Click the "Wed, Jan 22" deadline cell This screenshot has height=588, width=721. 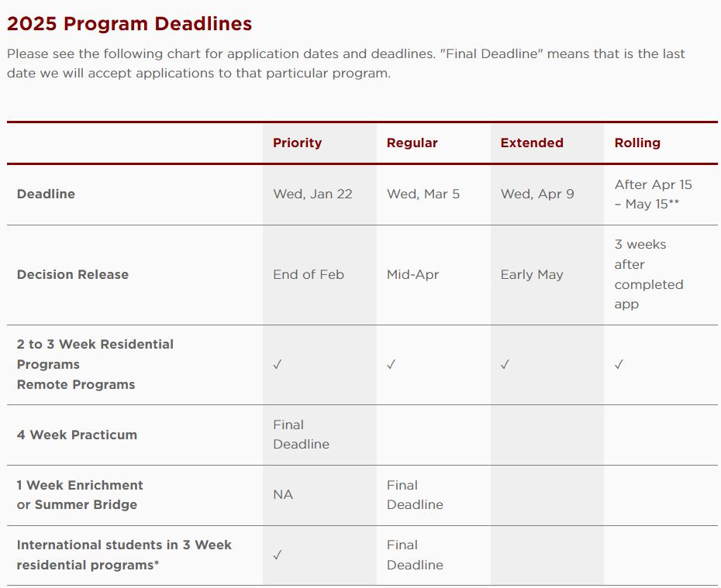312,194
